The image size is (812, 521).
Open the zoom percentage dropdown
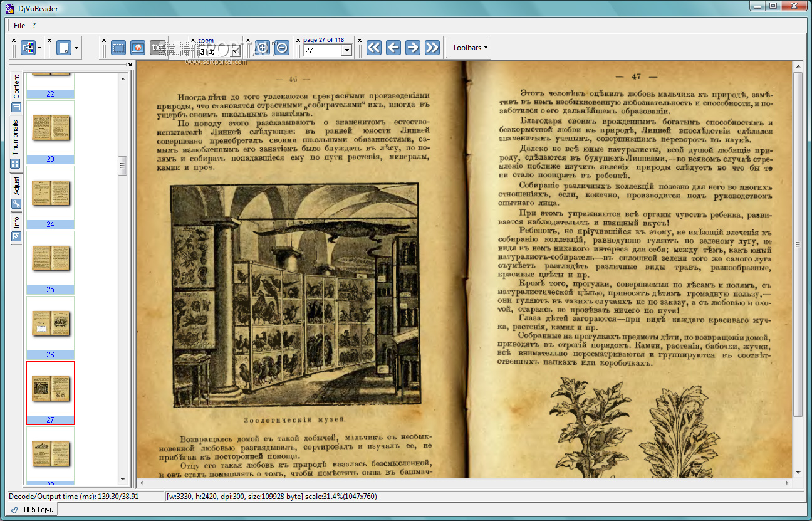pyautogui.click(x=237, y=51)
